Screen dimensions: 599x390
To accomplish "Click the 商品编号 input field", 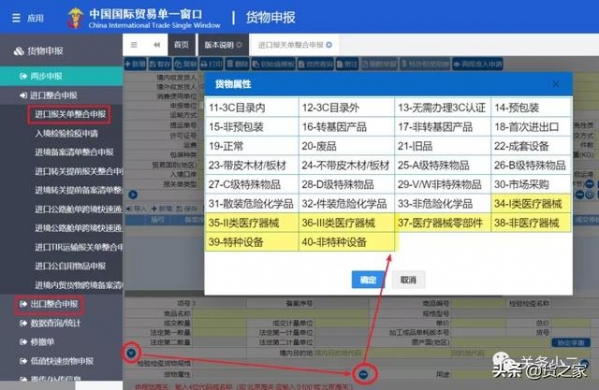I will click(x=479, y=304).
